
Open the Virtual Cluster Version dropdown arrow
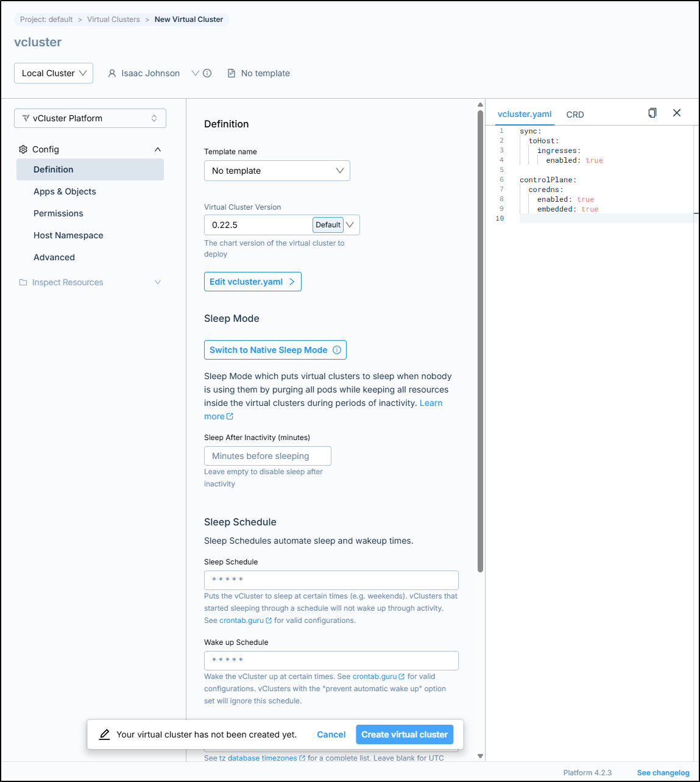pyautogui.click(x=350, y=225)
